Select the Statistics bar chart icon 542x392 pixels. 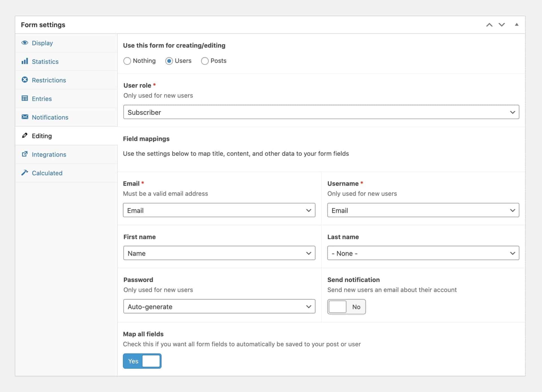coord(25,62)
